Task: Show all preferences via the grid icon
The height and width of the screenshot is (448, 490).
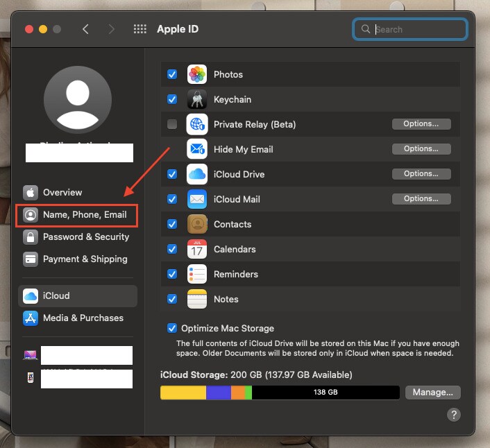Action: click(140, 29)
